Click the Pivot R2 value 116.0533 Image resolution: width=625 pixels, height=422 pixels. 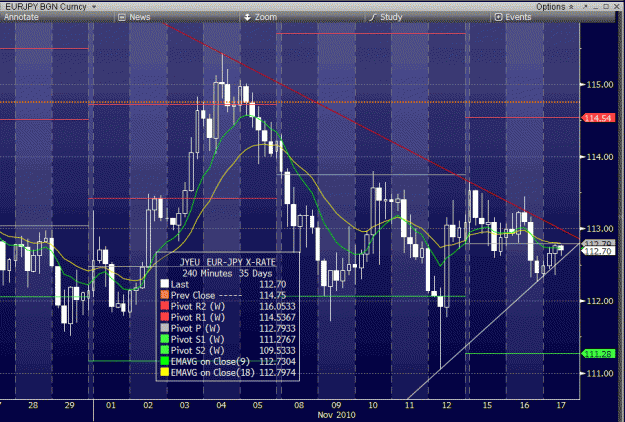277,306
